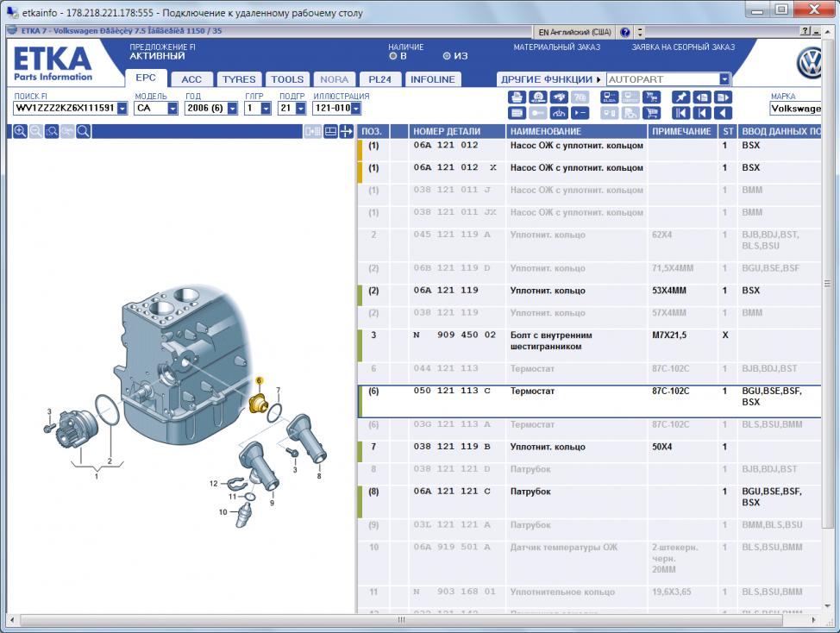Click the plain left arrow navigation icon
Viewport: 840px width, 633px height.
723,113
